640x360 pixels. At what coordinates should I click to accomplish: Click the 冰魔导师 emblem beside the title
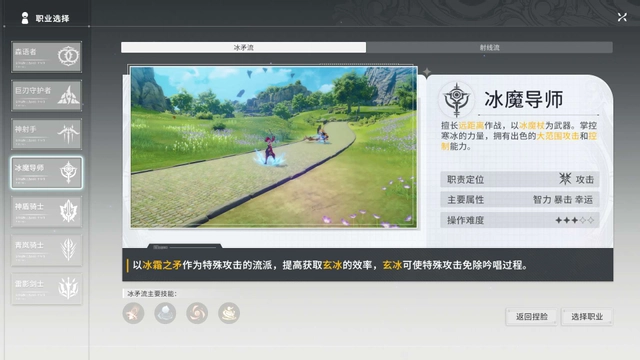pyautogui.click(x=456, y=99)
